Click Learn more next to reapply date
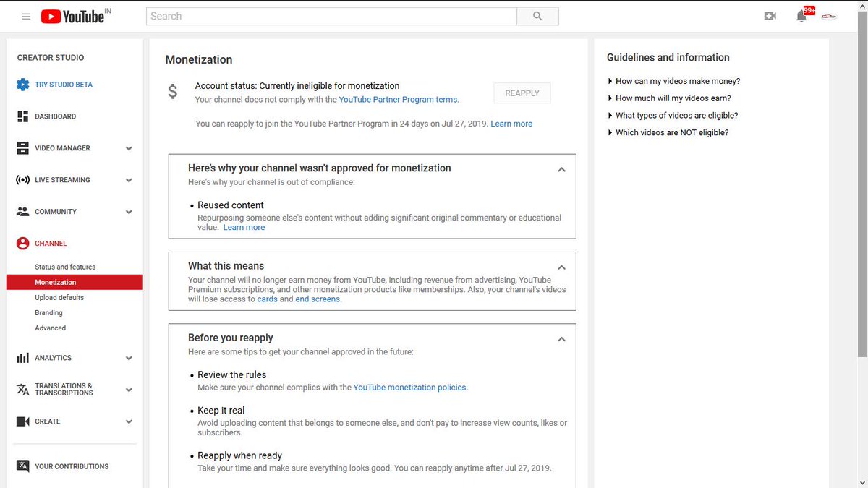The height and width of the screenshot is (488, 868). pyautogui.click(x=511, y=124)
